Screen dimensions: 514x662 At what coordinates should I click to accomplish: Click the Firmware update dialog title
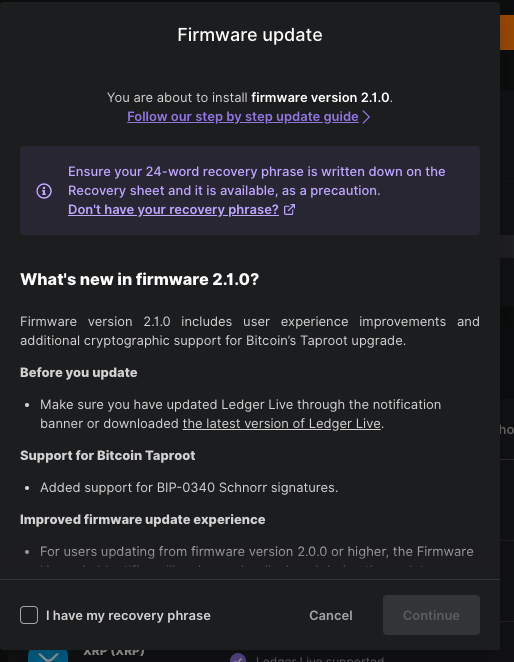click(250, 35)
